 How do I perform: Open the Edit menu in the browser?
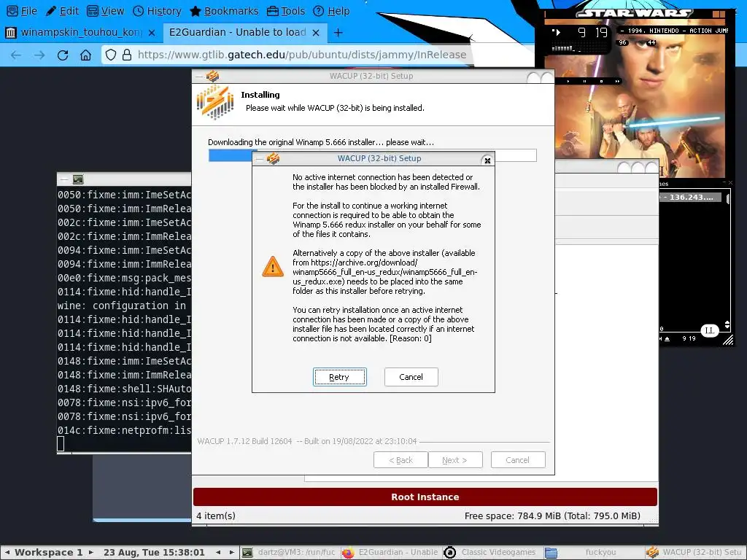coord(63,11)
